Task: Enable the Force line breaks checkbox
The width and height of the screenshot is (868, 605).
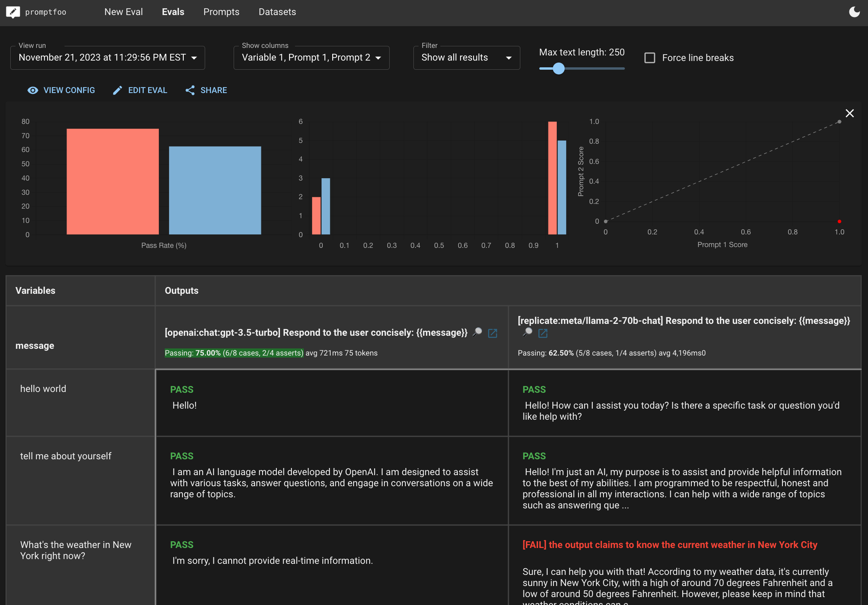Action: pos(650,58)
